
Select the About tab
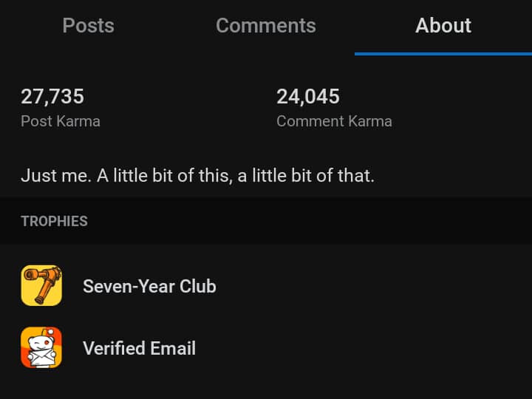[x=443, y=26]
